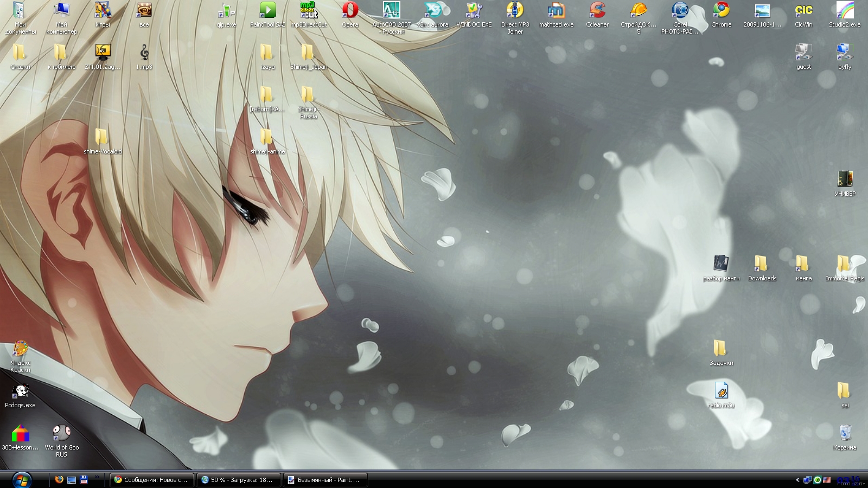Open the Мой компьютер icon
Image resolution: width=868 pixels, height=488 pixels.
click(x=61, y=18)
